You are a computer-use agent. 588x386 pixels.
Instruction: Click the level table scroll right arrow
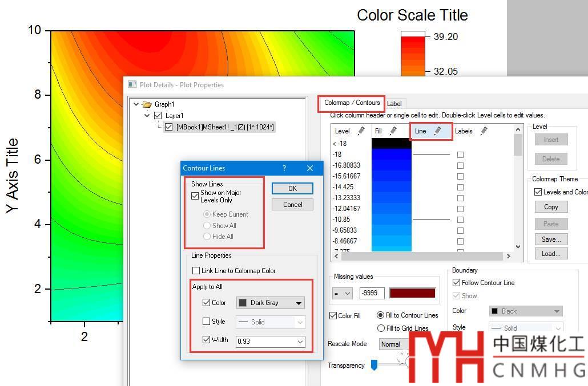[x=509, y=256]
